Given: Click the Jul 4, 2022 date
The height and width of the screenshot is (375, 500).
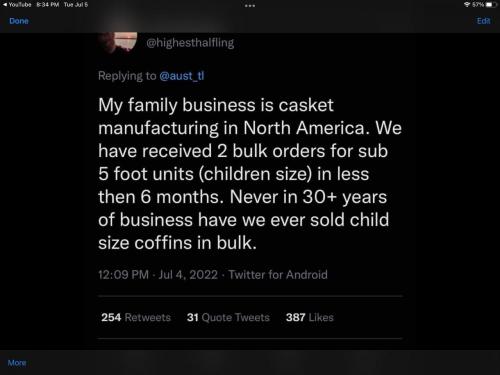Looking at the screenshot, I should coord(188,275).
